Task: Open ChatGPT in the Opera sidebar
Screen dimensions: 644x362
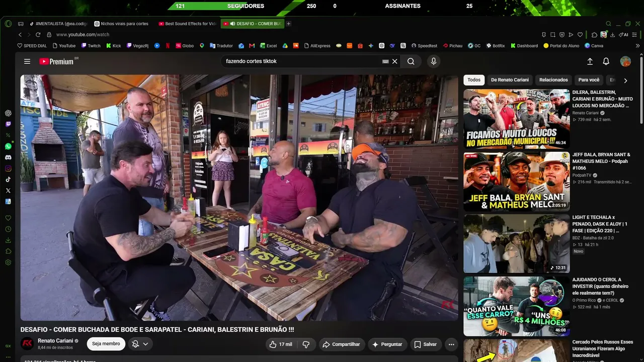Action: coord(8,113)
